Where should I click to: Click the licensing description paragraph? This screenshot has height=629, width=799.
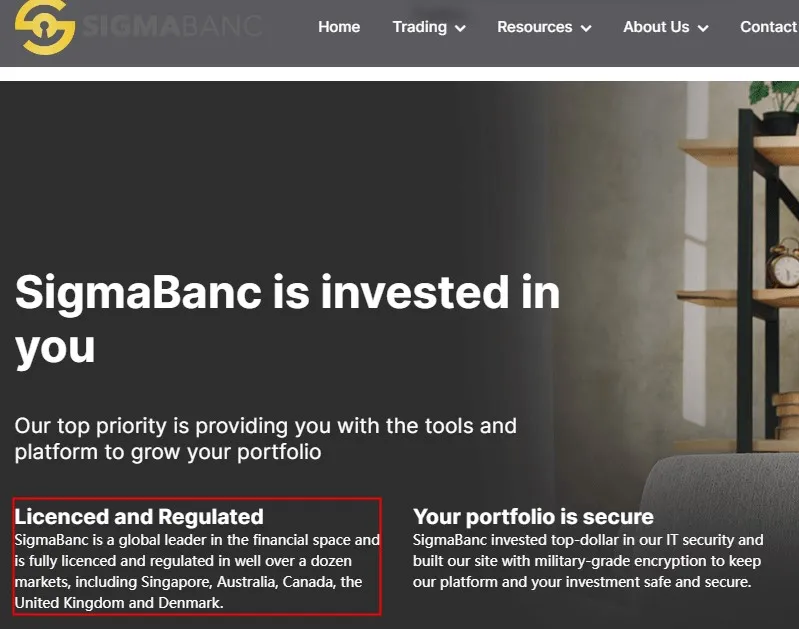click(197, 571)
